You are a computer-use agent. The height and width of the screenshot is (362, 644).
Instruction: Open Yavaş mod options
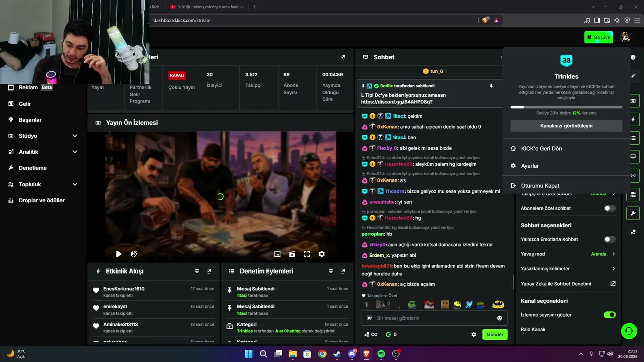[x=568, y=254]
